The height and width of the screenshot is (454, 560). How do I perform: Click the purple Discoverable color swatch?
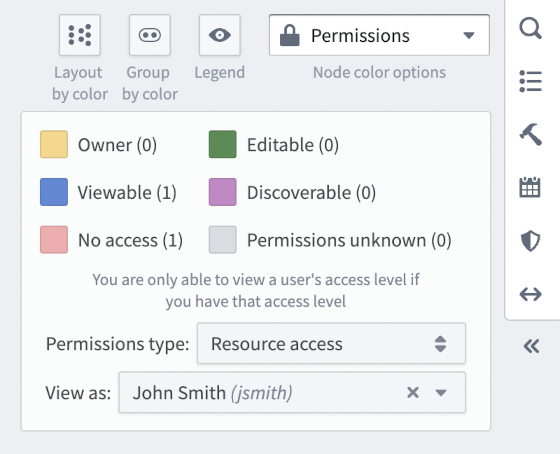[x=222, y=192]
